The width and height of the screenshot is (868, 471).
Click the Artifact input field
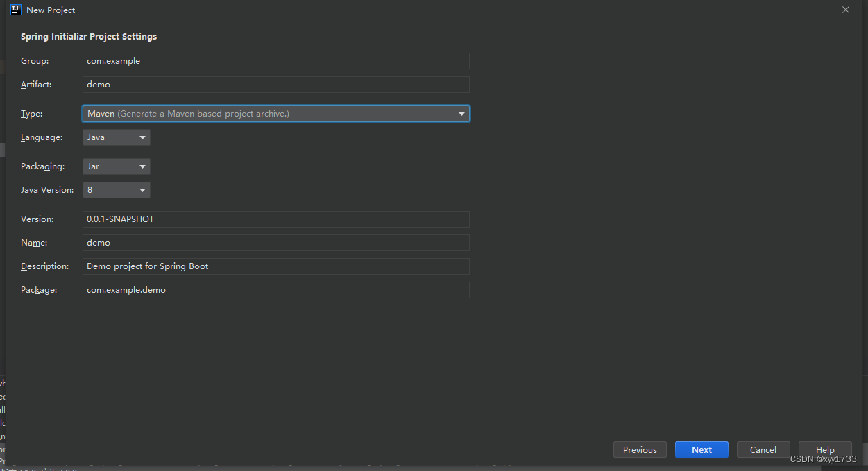[x=276, y=85]
